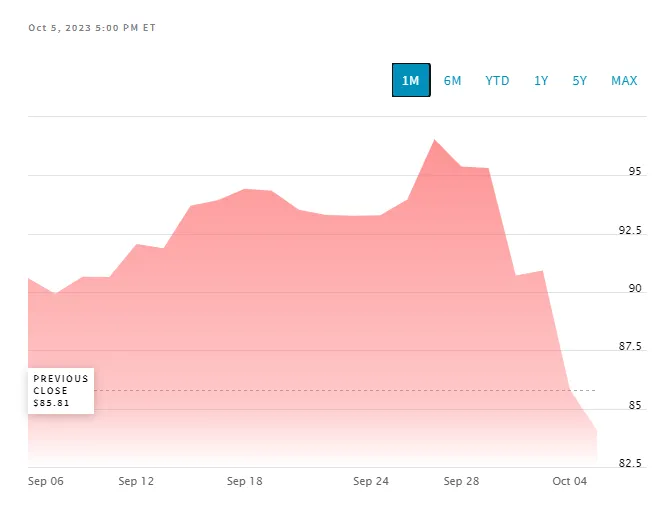The image size is (671, 516).
Task: Open the MAX range view
Action: [x=624, y=80]
